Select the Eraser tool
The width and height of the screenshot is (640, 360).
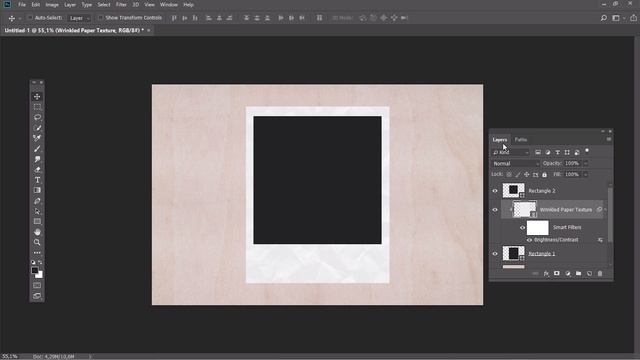[37, 169]
